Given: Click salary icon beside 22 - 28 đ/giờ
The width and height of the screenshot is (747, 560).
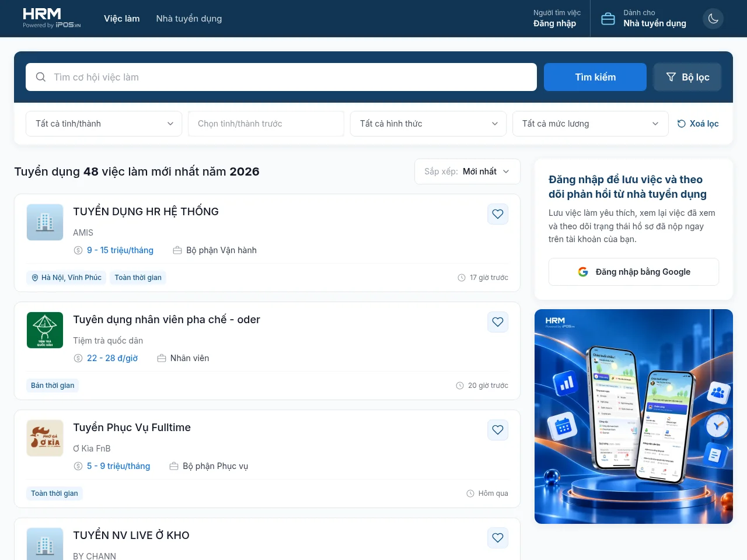Looking at the screenshot, I should [78, 358].
